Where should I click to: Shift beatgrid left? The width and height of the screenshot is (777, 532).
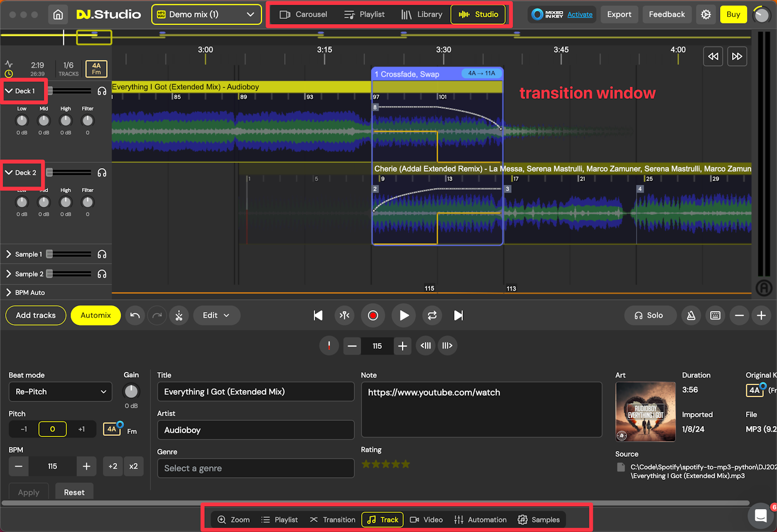click(x=426, y=346)
